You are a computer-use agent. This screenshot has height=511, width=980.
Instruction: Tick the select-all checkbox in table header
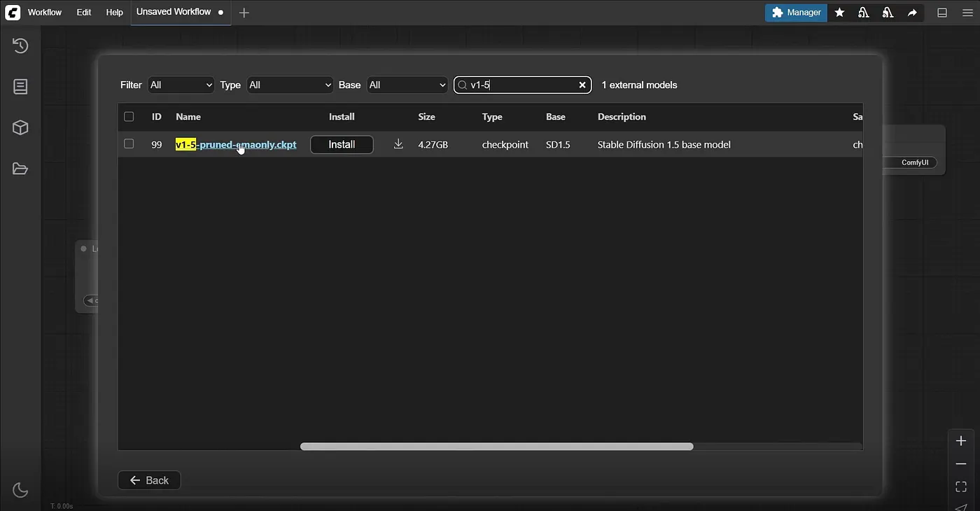pyautogui.click(x=129, y=117)
